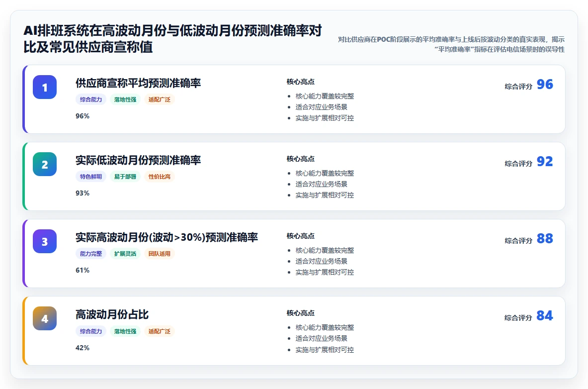Select the 96% value text

pos(83,116)
